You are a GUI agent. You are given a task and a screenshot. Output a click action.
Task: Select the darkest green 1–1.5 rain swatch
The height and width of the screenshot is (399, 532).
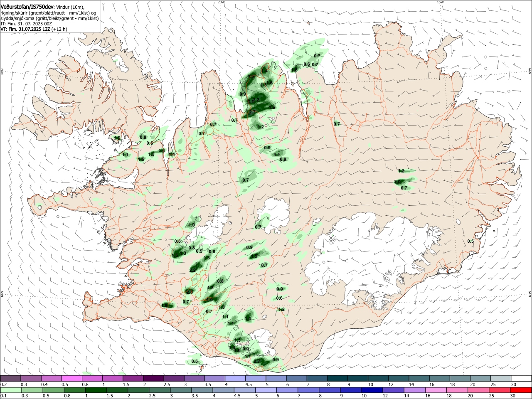(x=96, y=390)
